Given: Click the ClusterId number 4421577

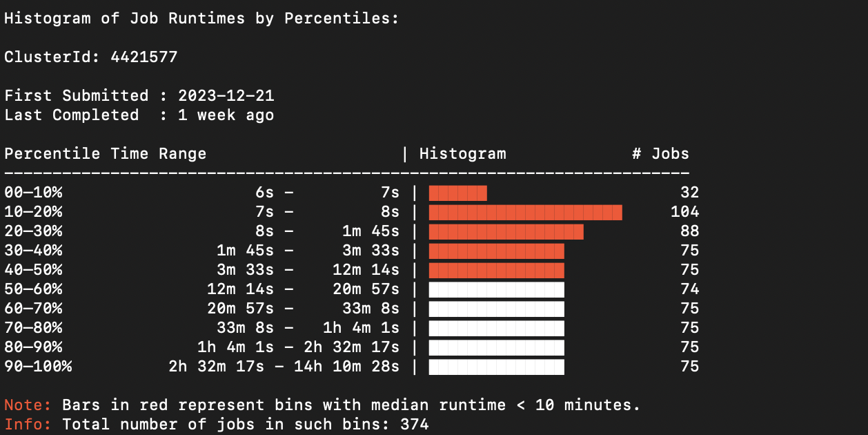Looking at the screenshot, I should [x=144, y=57].
